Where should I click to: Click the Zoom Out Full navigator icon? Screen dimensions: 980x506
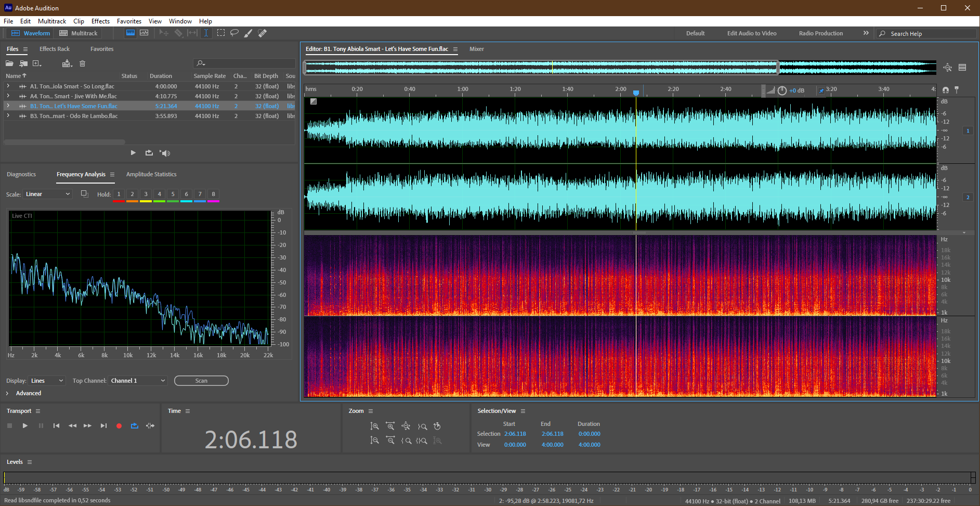point(947,68)
